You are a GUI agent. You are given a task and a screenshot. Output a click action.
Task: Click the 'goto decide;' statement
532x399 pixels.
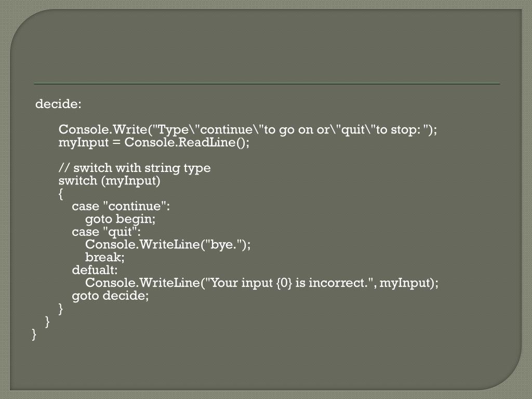click(x=110, y=296)
